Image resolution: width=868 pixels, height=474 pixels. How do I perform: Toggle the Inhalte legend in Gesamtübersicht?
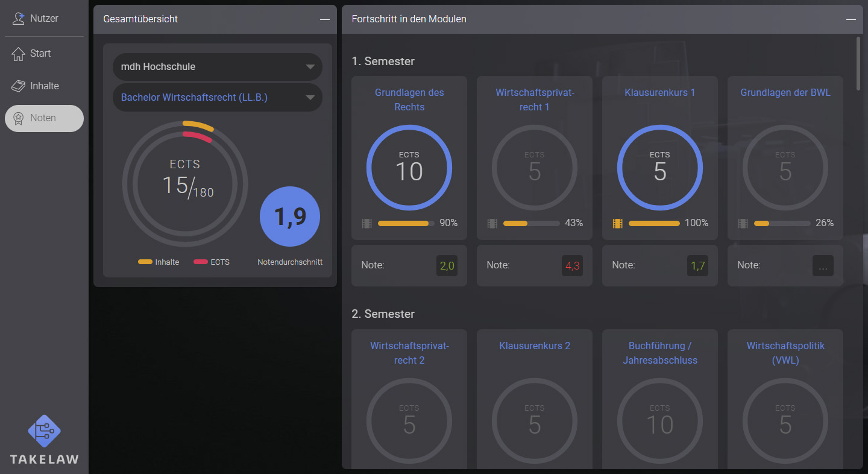[159, 262]
